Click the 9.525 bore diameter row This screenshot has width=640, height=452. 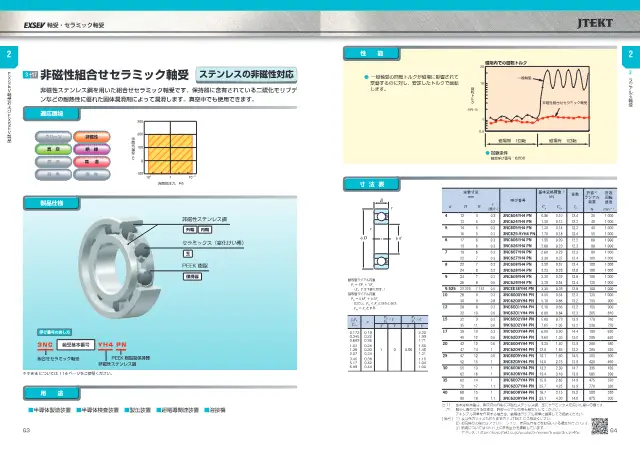529,288
